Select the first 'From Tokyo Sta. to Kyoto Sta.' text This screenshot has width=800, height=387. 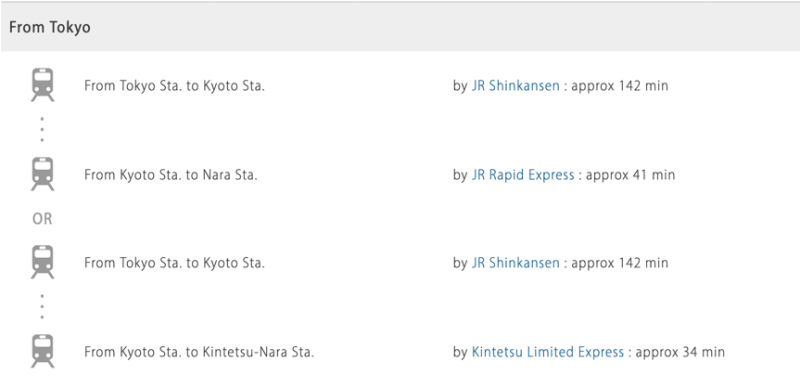(x=174, y=86)
